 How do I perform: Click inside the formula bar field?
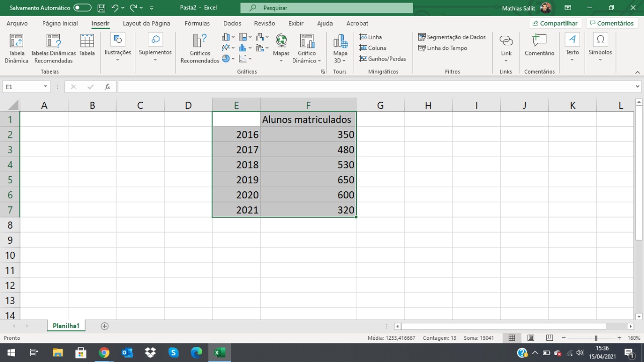pyautogui.click(x=376, y=87)
